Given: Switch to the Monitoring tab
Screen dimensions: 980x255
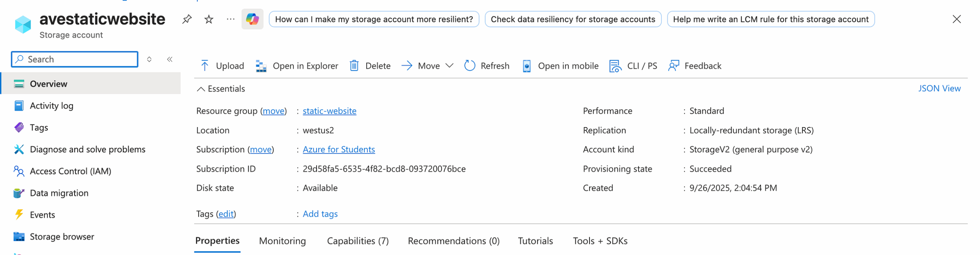Looking at the screenshot, I should coord(282,241).
